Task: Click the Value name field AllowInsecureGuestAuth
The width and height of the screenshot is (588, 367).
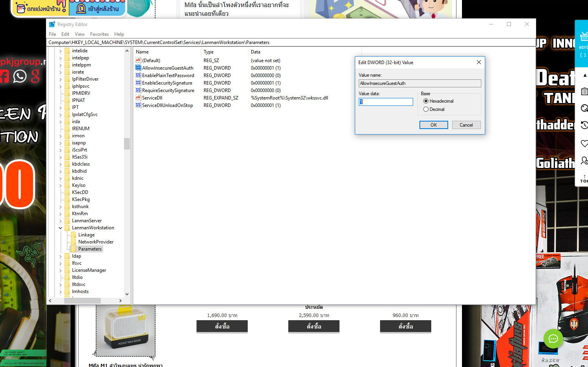Action: click(x=420, y=83)
